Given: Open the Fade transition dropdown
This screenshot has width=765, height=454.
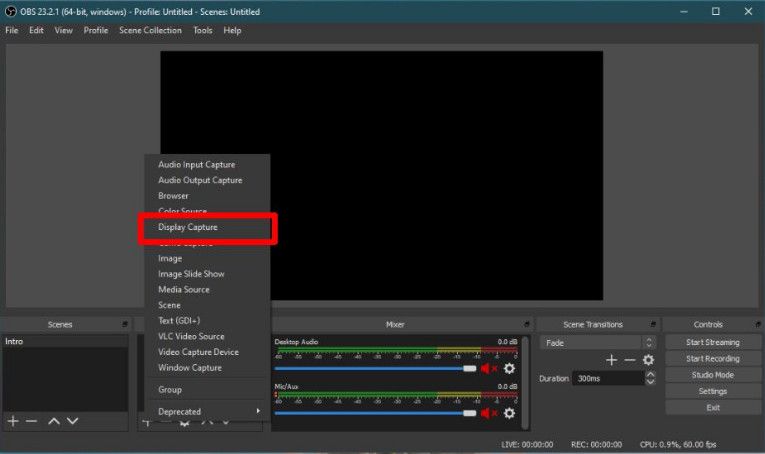Looking at the screenshot, I should tap(598, 342).
